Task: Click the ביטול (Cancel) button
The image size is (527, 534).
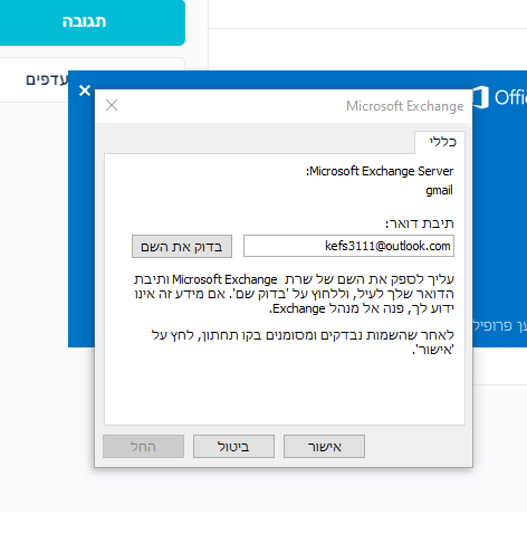Action: pos(234,446)
